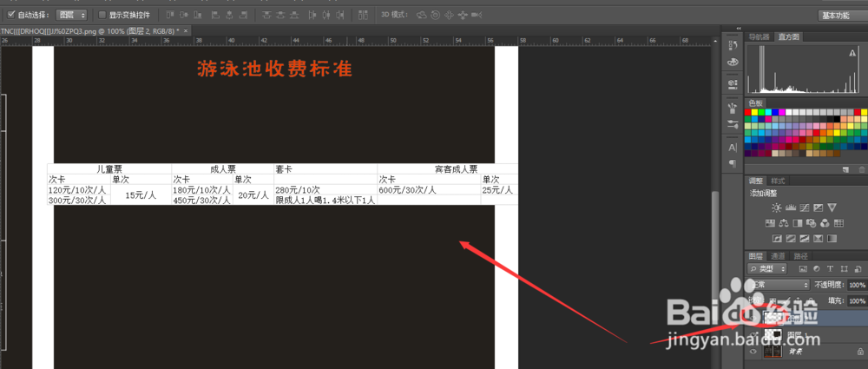The width and height of the screenshot is (868, 369).
Task: Enable the 显示变换控件 checkbox
Action: coord(102,15)
